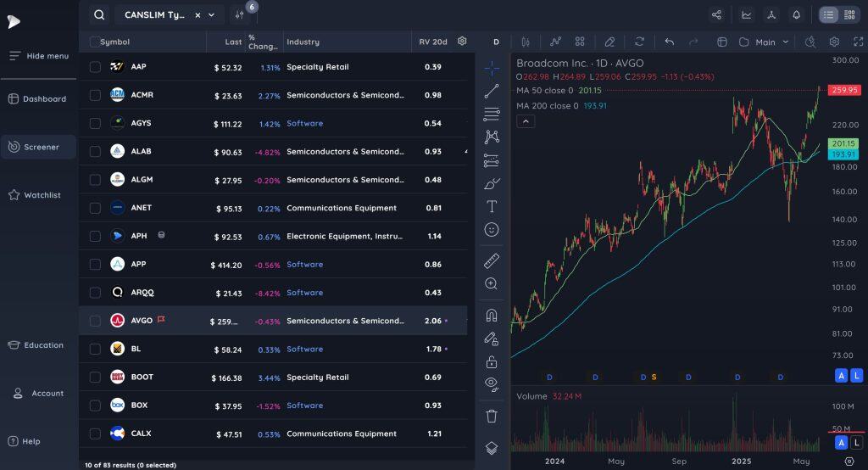Click the share icon at top

click(x=716, y=15)
